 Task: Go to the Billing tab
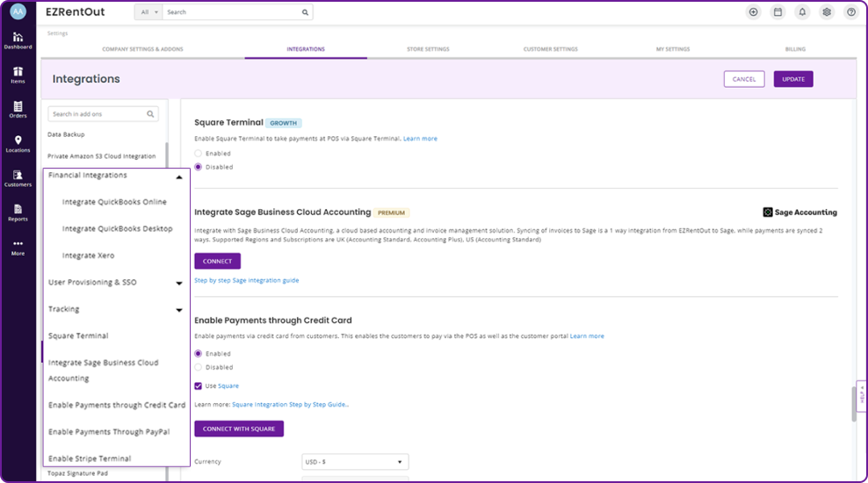pyautogui.click(x=795, y=49)
